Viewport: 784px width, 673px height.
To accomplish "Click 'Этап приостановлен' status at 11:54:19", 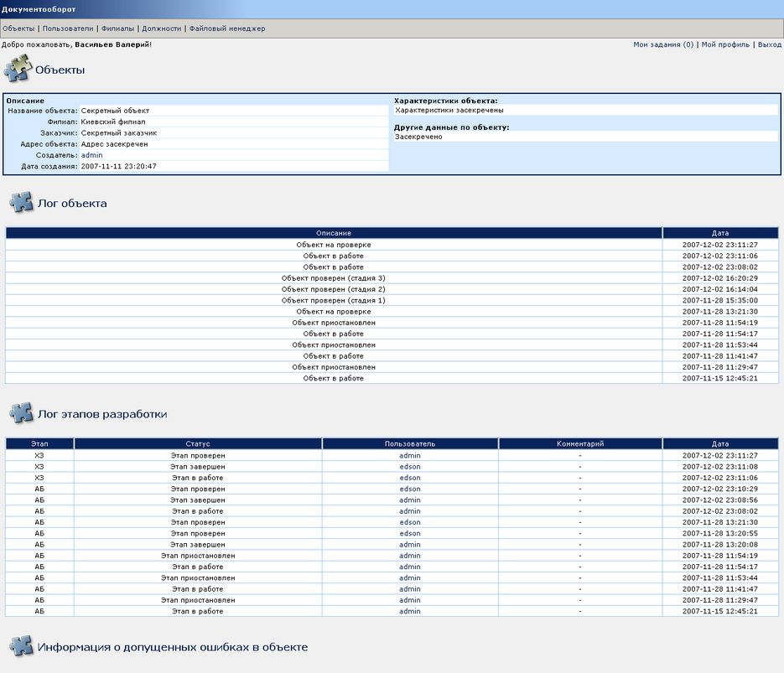I will click(198, 556).
